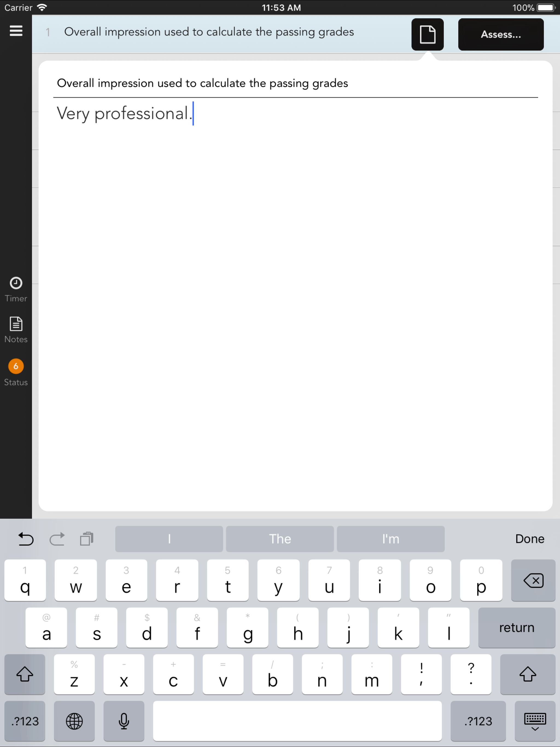The image size is (560, 747).
Task: Tap the h key
Action: pos(298,628)
